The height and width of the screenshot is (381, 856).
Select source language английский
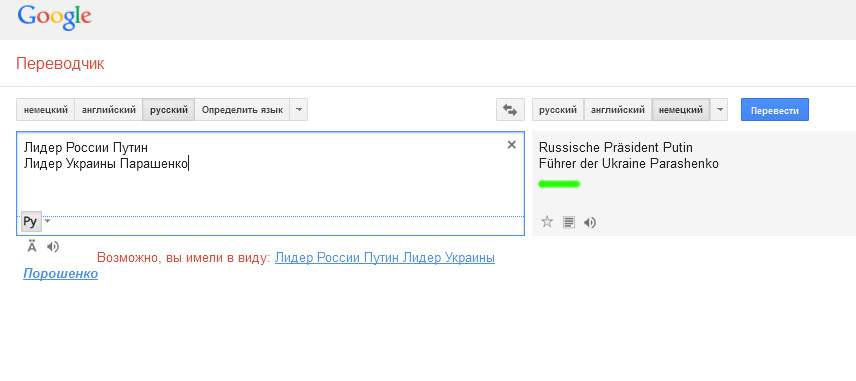click(109, 110)
